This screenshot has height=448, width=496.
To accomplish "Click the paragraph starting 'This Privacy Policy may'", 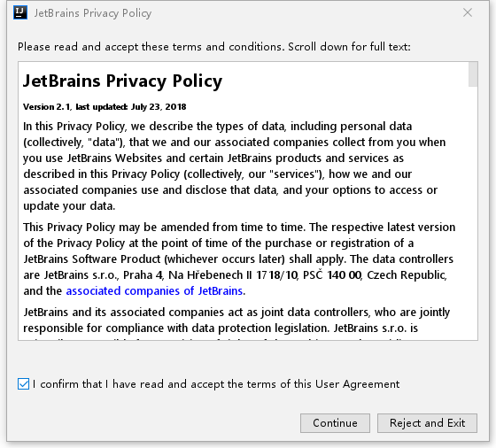I will pyautogui.click(x=239, y=259).
